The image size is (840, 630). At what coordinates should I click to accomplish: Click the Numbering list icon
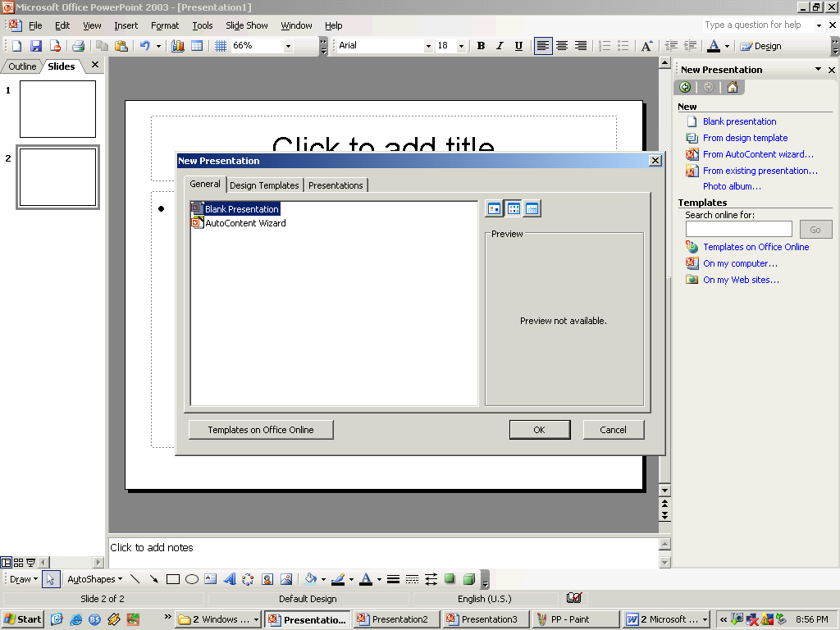tap(605, 46)
